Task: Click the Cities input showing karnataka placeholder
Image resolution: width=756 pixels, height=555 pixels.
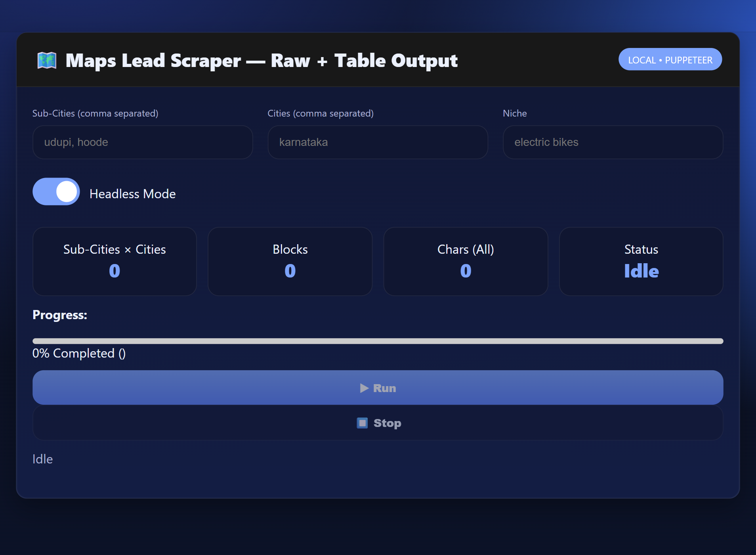Action: (x=378, y=142)
